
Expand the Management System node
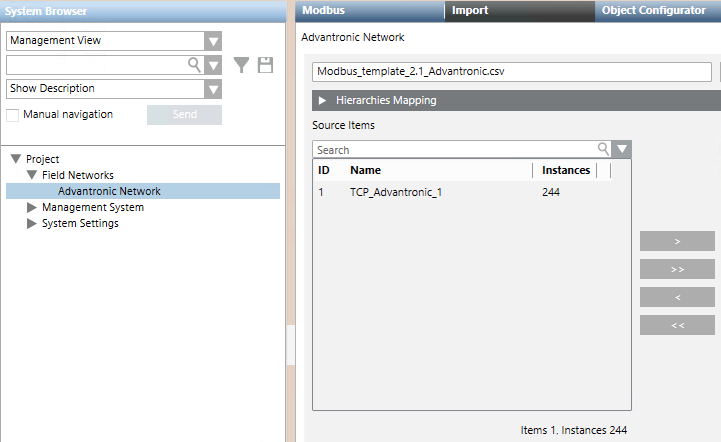click(x=32, y=208)
